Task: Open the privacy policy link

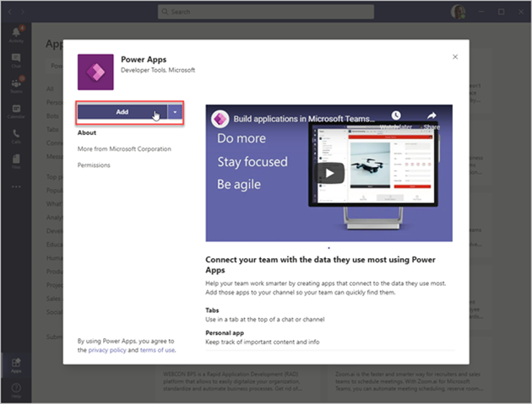Action: [106, 349]
